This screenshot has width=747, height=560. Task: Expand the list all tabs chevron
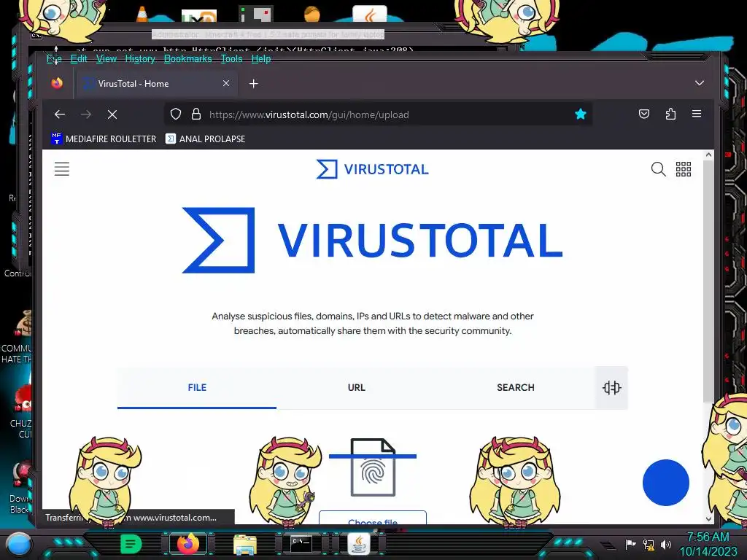tap(699, 83)
